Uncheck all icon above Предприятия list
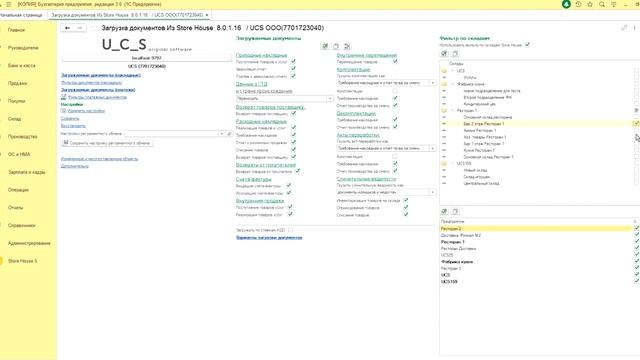Screen dimensions: 640x360 pos(455,211)
